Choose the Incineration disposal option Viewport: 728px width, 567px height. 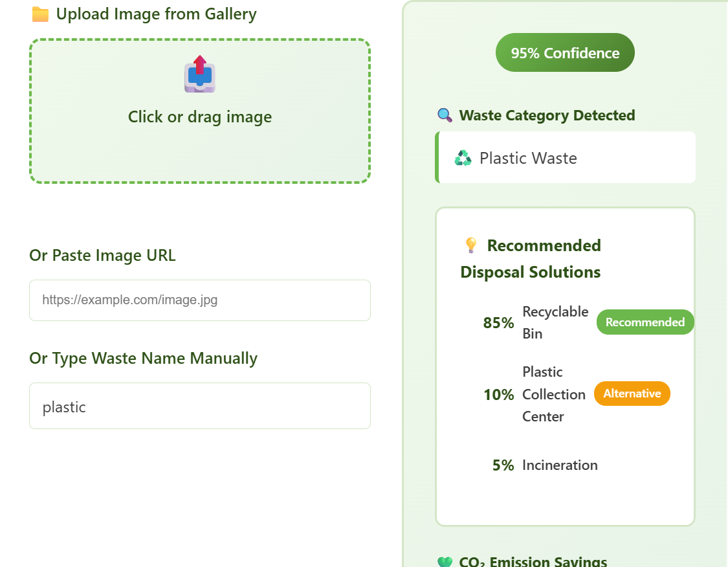click(x=560, y=465)
